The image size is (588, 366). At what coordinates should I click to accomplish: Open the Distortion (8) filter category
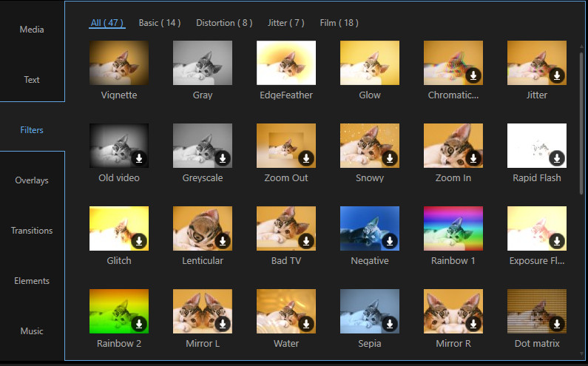pos(224,23)
